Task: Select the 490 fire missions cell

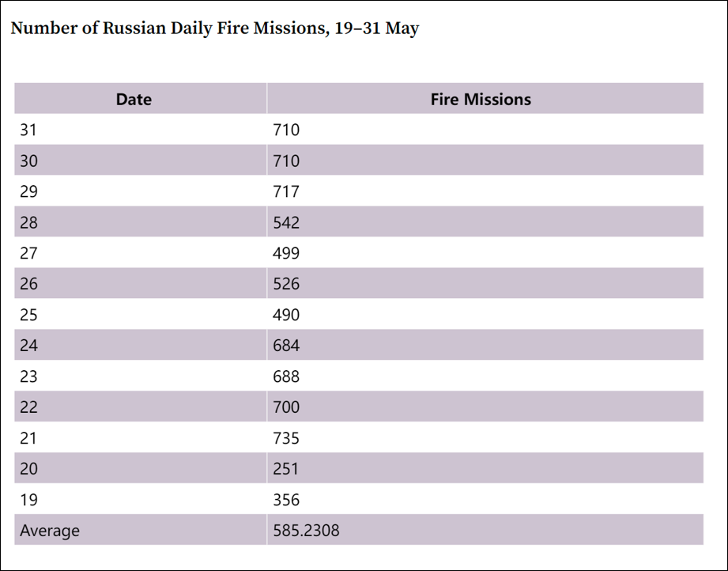Action: (286, 315)
